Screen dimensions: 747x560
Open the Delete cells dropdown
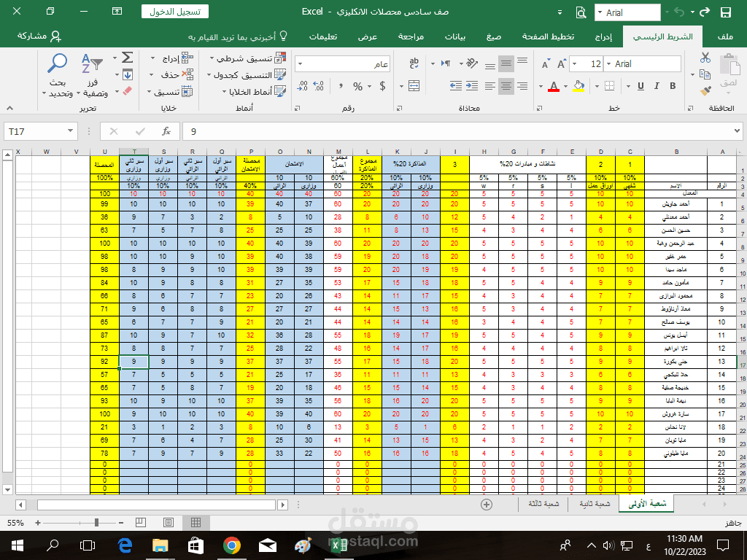click(x=171, y=75)
